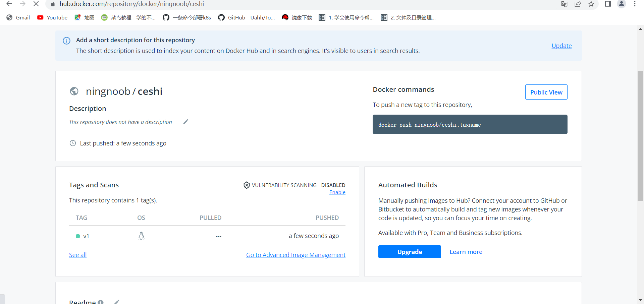Click the clock icon beside Last pushed
The width and height of the screenshot is (644, 308).
pos(73,143)
